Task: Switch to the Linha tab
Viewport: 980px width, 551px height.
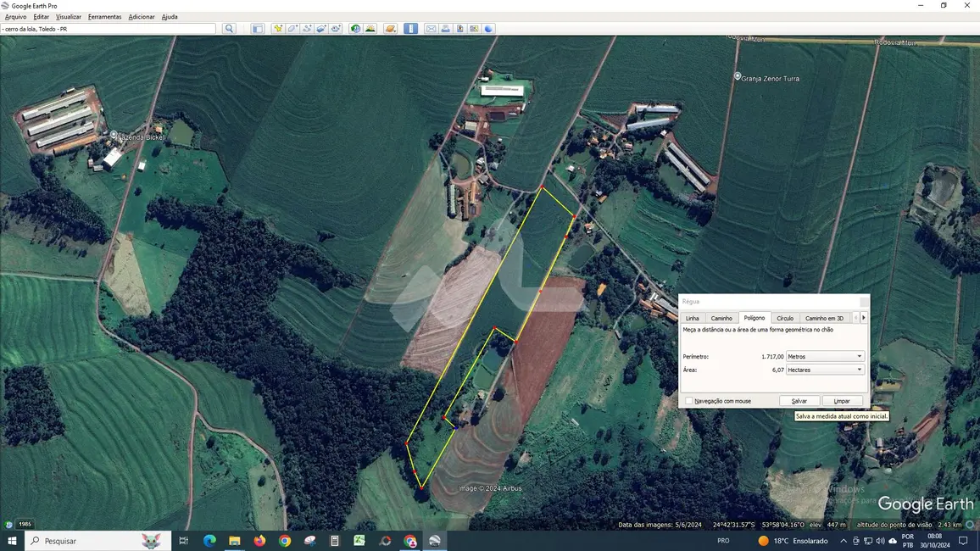Action: point(693,318)
